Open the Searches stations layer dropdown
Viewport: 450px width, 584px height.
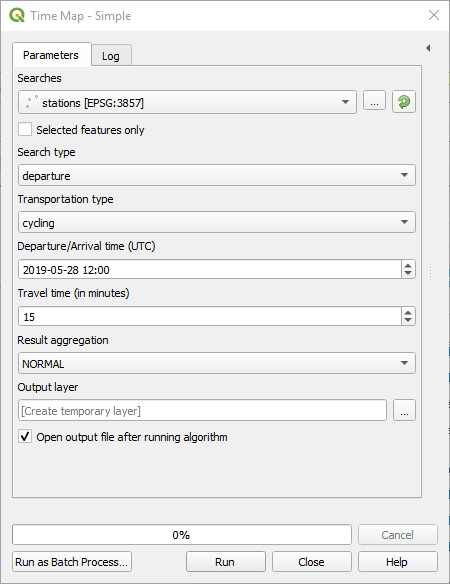[187, 102]
